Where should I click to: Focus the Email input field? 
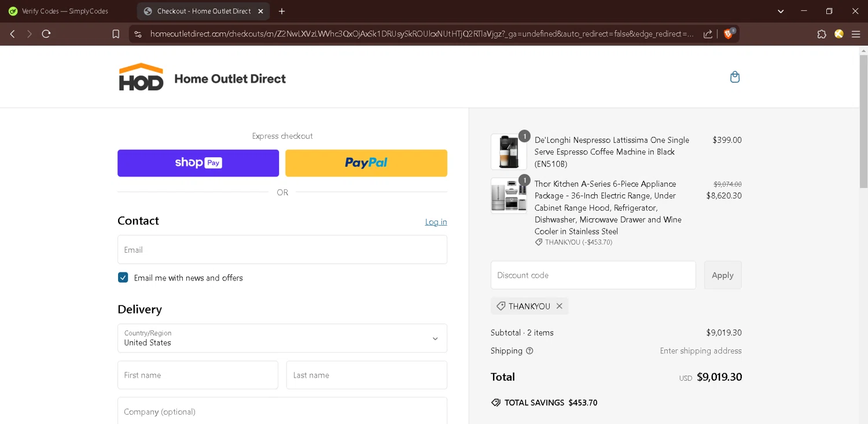pyautogui.click(x=282, y=249)
